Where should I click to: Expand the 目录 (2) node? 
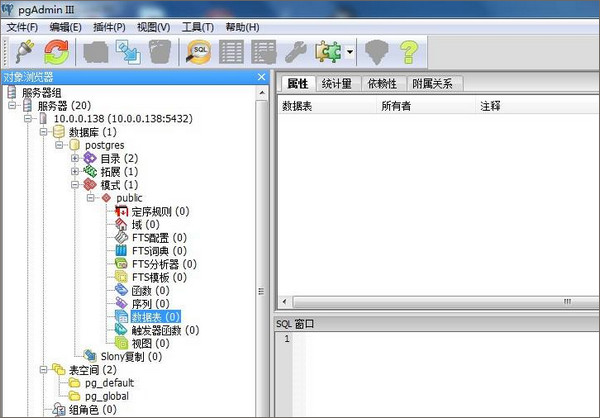click(x=75, y=158)
